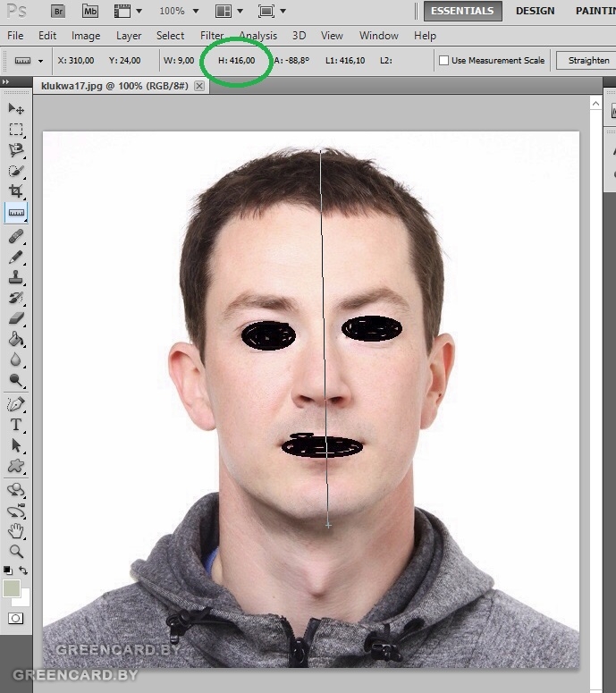Open the Help menu
The width and height of the screenshot is (616, 693).
click(425, 36)
